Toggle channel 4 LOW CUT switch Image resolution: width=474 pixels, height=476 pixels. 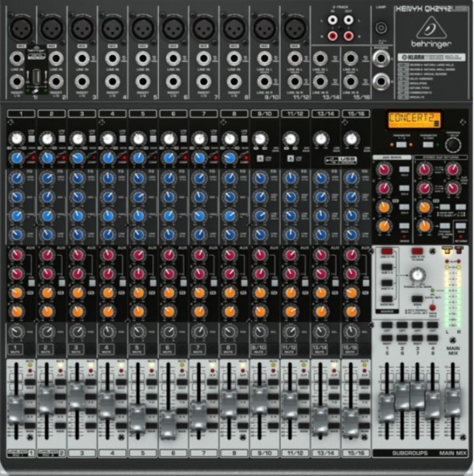123,139
